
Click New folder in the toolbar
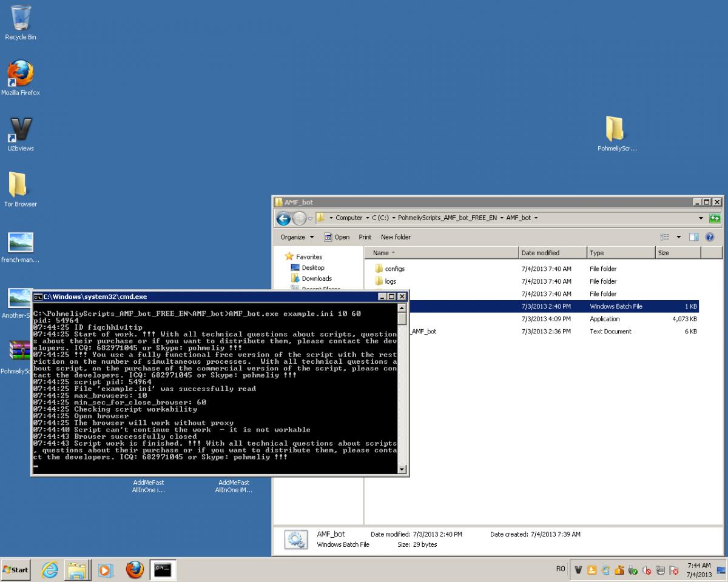click(396, 237)
